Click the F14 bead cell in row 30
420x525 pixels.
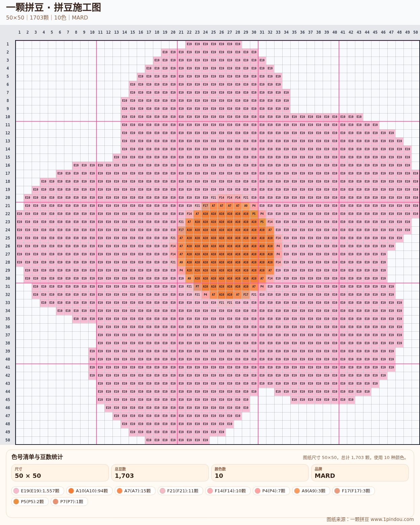pos(270,278)
